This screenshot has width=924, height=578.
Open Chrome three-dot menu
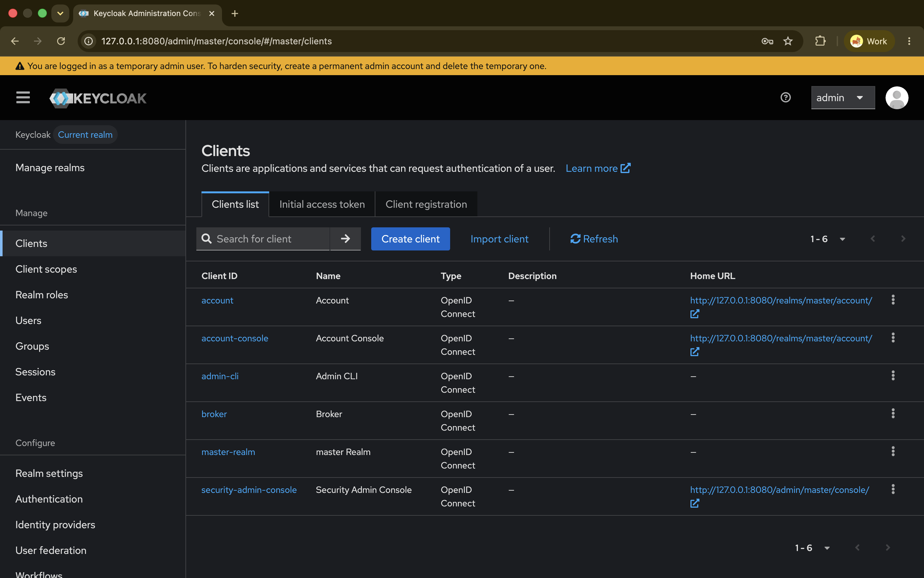click(909, 41)
